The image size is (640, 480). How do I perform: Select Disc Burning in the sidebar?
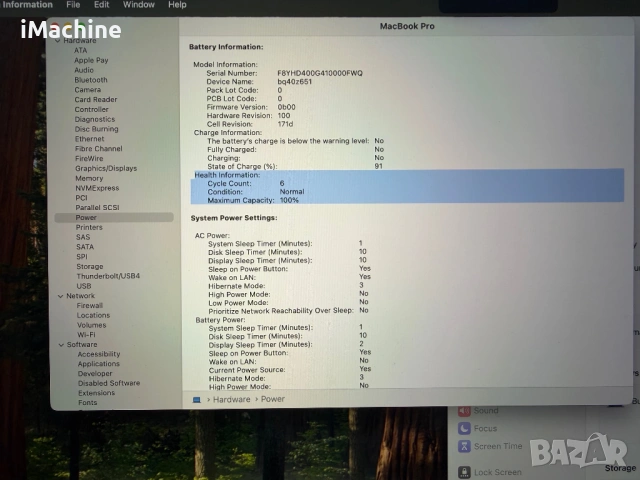click(96, 129)
